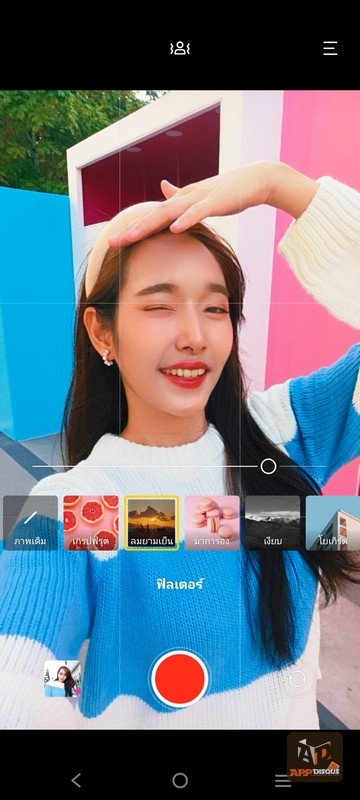Viewport: 360px width, 800px height.
Task: Select the ลมยามเย็น sunset filter
Action: coord(151,523)
